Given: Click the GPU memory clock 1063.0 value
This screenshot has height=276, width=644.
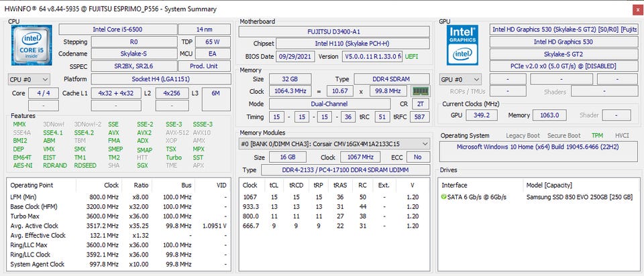Looking at the screenshot, I should click(549, 115).
